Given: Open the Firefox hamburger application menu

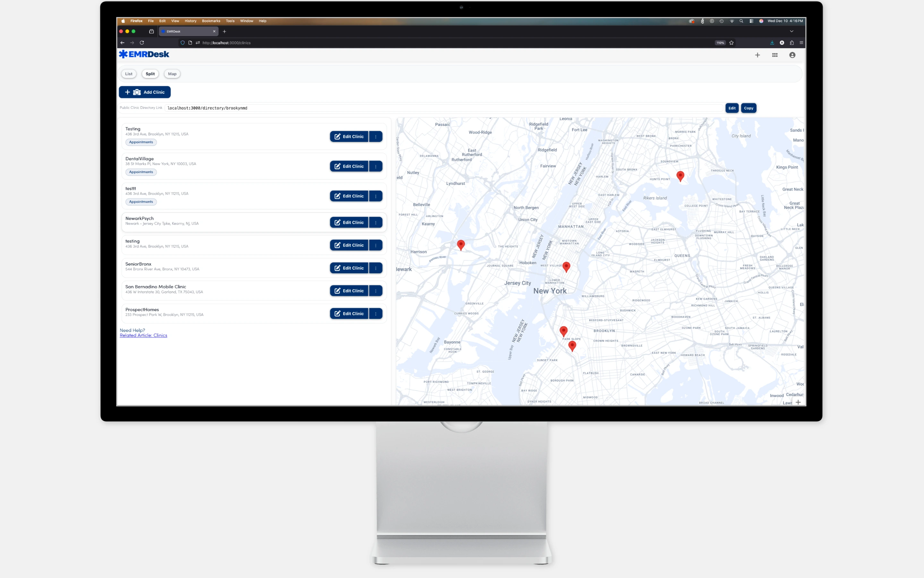Looking at the screenshot, I should point(801,43).
